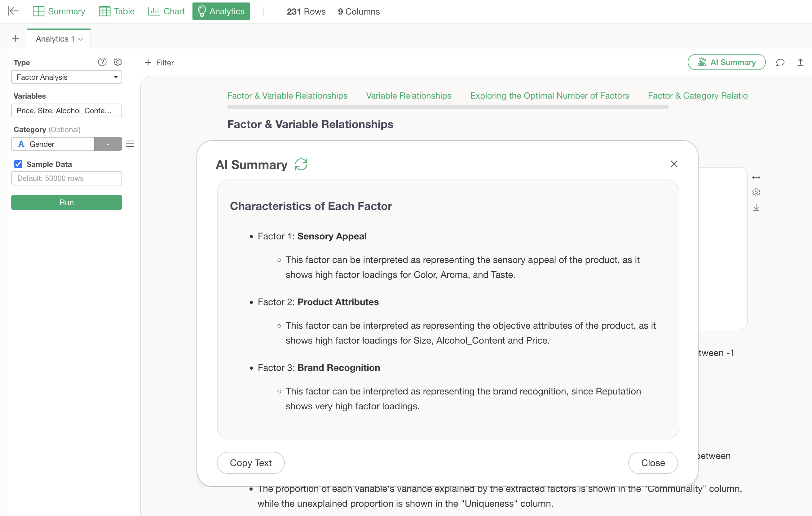812x516 pixels.
Task: Choose Gender category column
Action: coord(53,144)
